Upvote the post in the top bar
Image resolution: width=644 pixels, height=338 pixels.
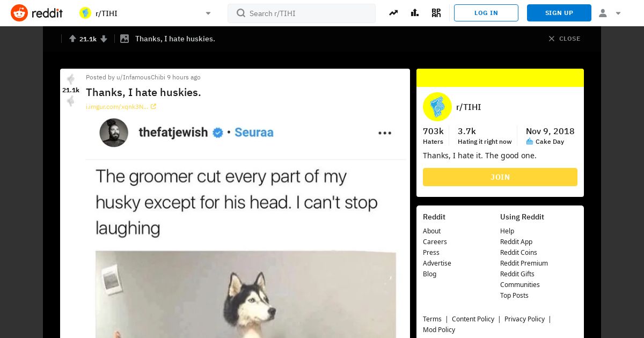(x=72, y=39)
